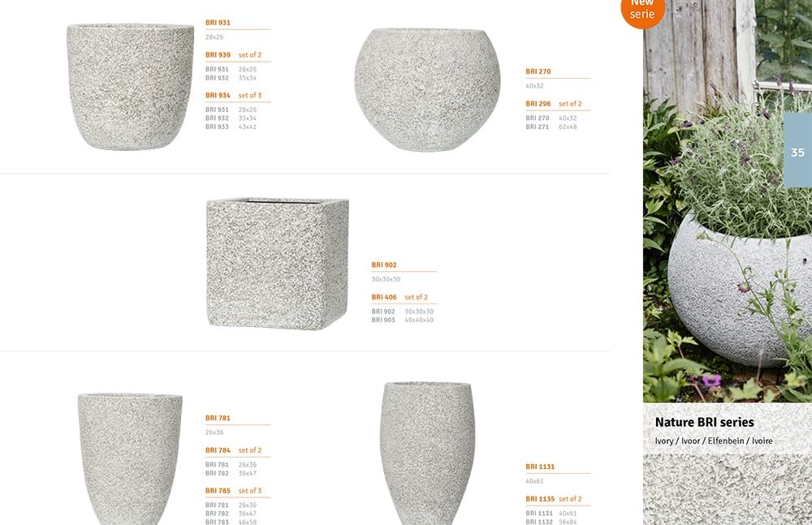The image size is (812, 525).
Task: Click the orange New serie badge
Action: tap(642, 11)
